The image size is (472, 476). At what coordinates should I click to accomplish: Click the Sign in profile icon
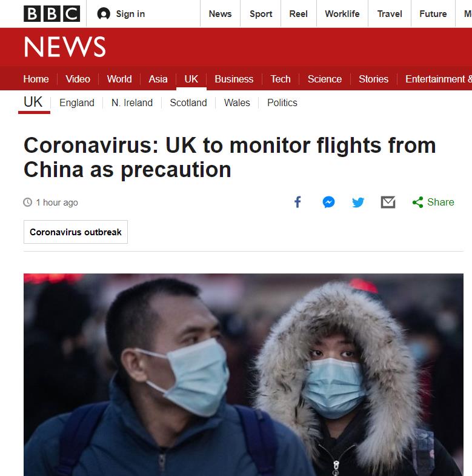tap(104, 14)
